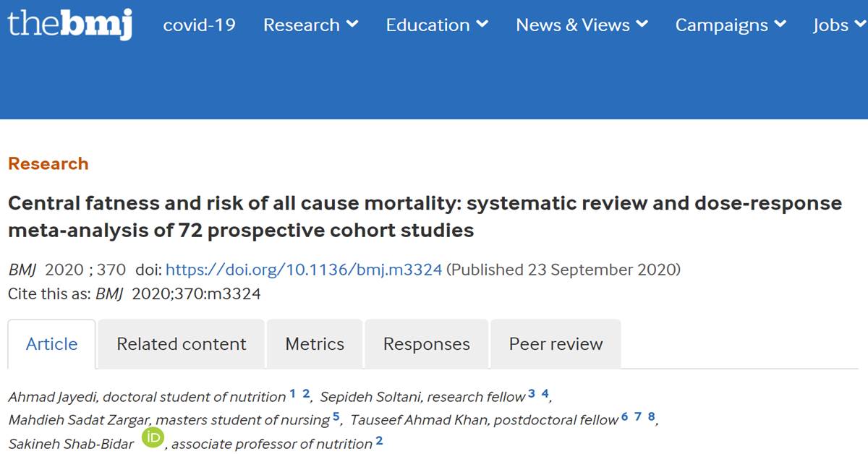
Task: Click affiliation 8 after Tauseef Ahmad Khan
Action: (652, 416)
